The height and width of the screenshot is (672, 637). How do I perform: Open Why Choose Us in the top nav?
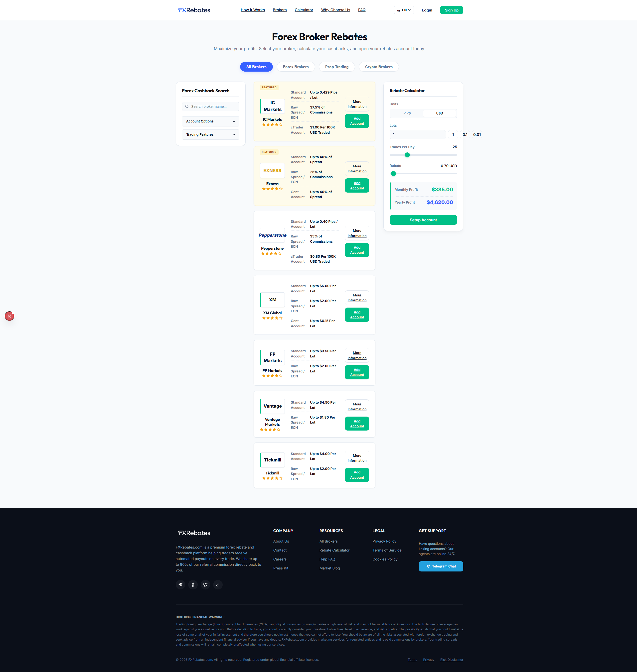tap(335, 10)
